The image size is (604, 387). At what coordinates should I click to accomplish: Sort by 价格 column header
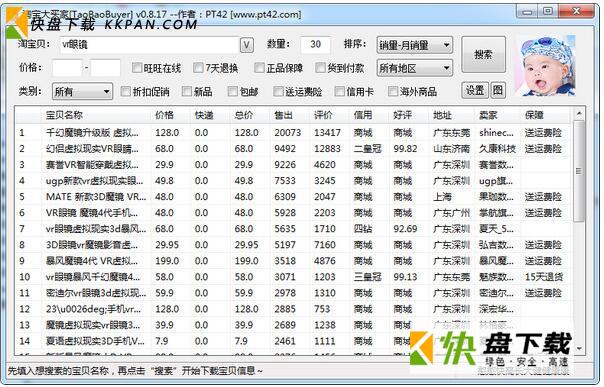tap(171, 115)
